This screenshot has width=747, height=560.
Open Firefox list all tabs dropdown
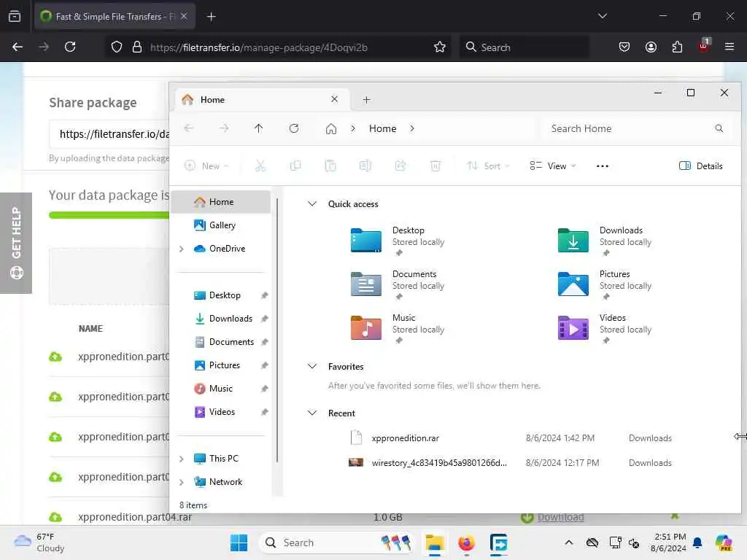click(x=603, y=16)
